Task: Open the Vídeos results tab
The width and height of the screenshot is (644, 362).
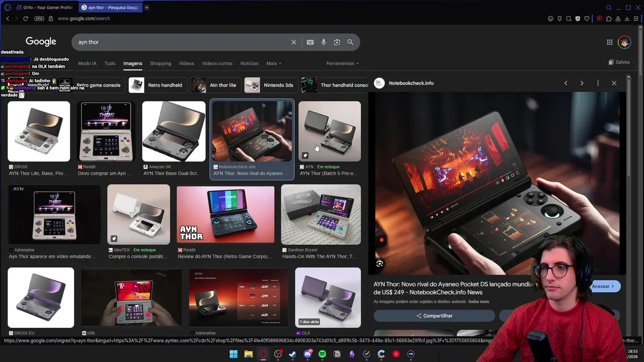Action: click(x=187, y=63)
